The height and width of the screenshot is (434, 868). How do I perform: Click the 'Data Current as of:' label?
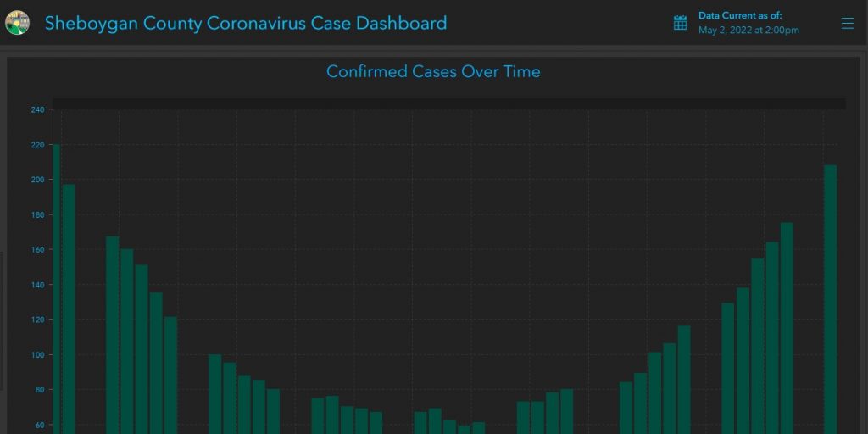pyautogui.click(x=740, y=15)
